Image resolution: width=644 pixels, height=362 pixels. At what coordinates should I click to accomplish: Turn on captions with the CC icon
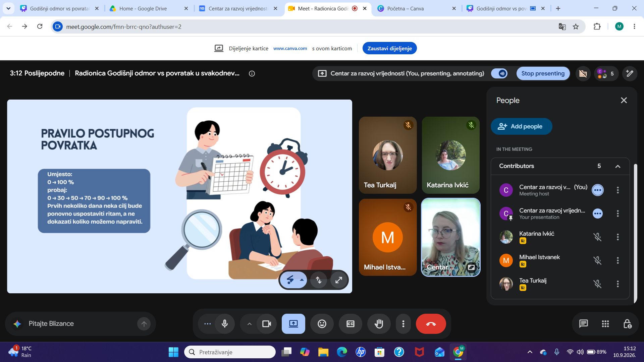350,324
